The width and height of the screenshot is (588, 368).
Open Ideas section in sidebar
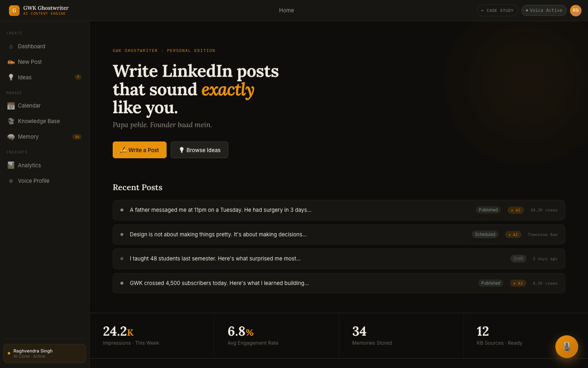point(45,77)
